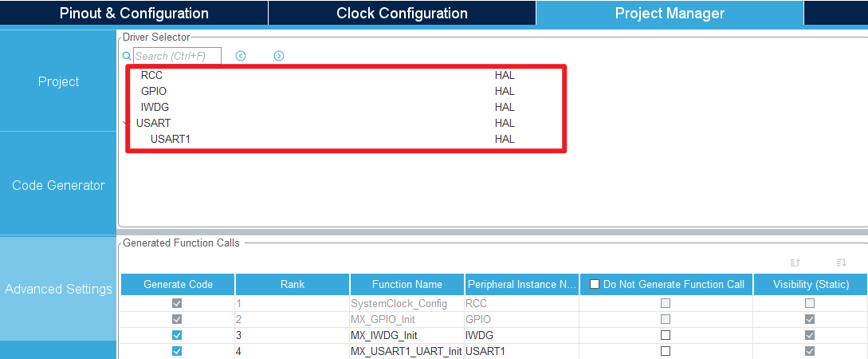Open the Advanced Settings side section

point(59,289)
